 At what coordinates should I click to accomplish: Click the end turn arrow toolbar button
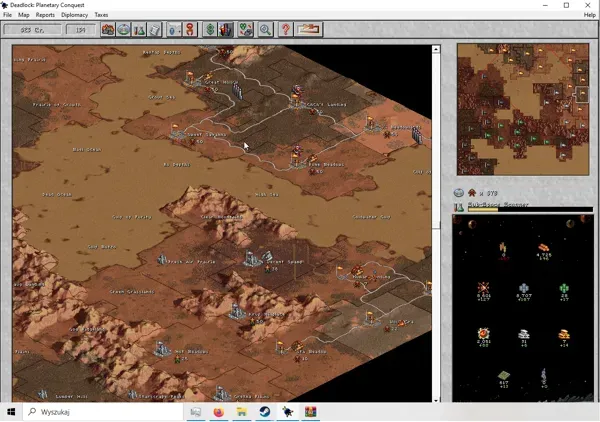pos(308,29)
